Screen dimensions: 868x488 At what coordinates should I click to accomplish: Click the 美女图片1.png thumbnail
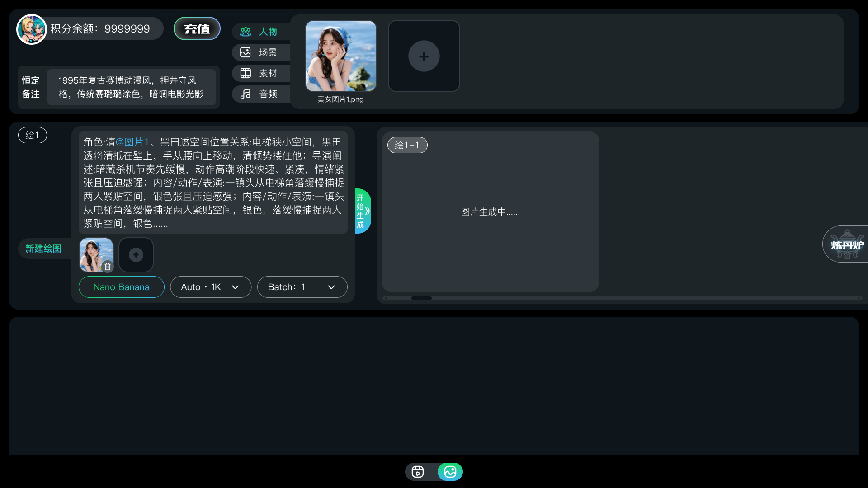(x=340, y=56)
